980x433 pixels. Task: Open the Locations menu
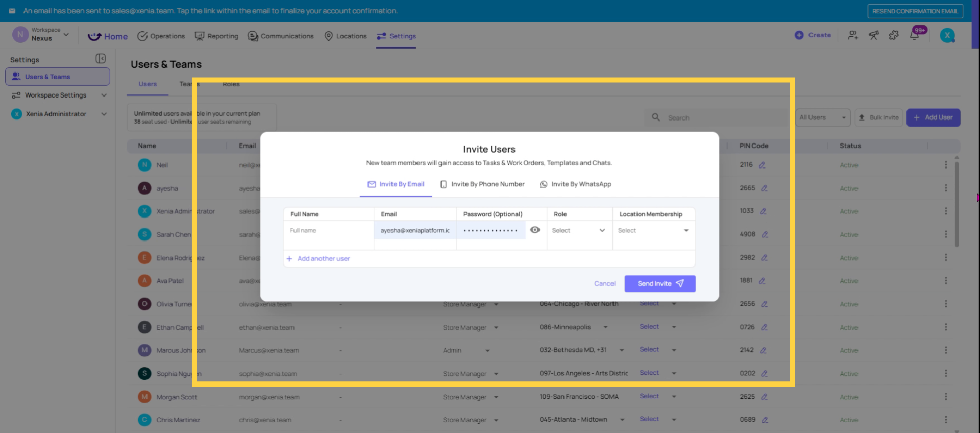click(x=346, y=36)
